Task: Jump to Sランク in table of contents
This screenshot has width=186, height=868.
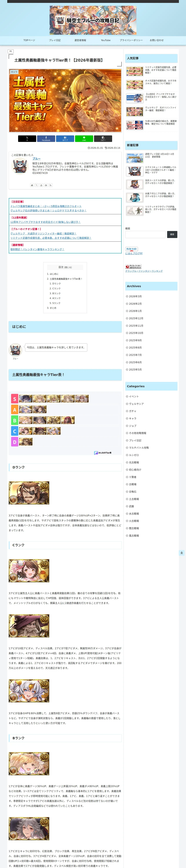Action: tap(56, 303)
